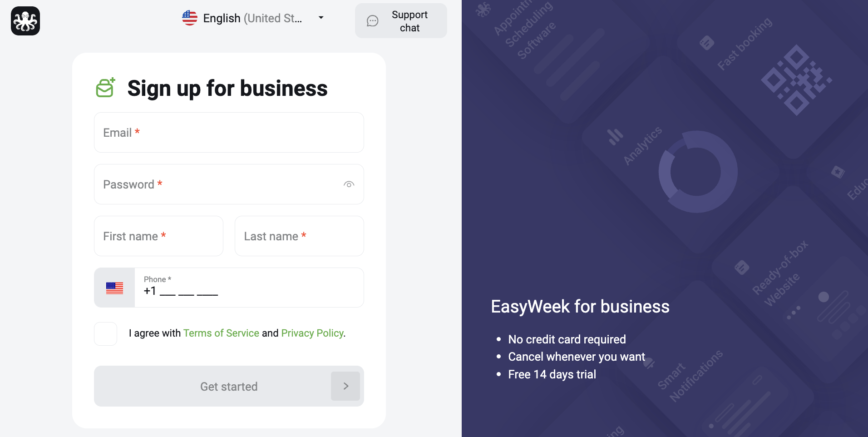
Task: Open the phone country flag selector
Action: coord(114,288)
